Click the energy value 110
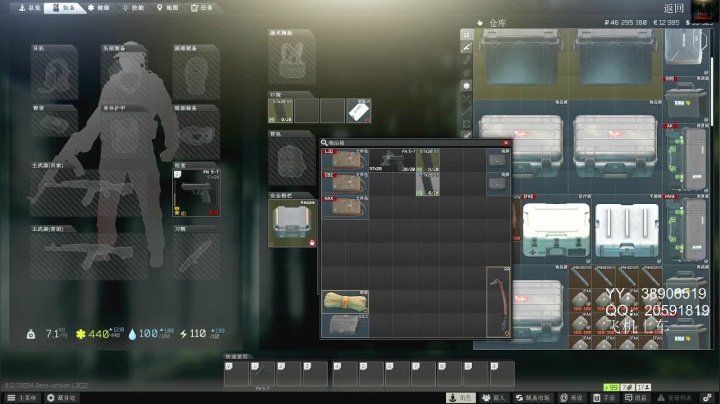The width and height of the screenshot is (720, 404). [x=197, y=334]
